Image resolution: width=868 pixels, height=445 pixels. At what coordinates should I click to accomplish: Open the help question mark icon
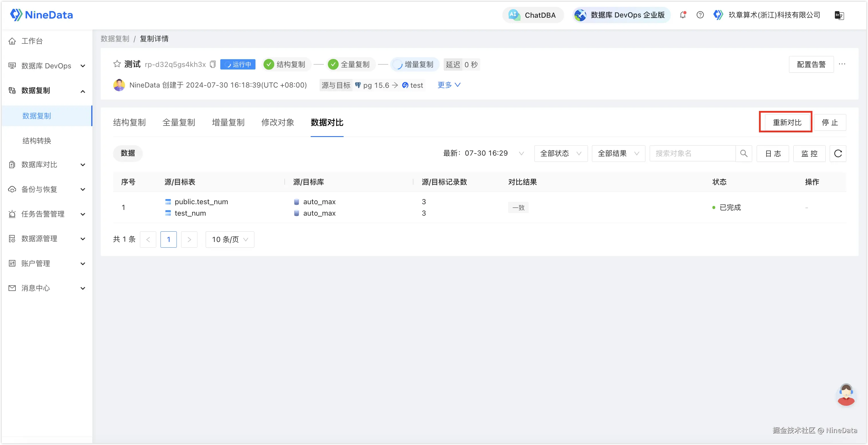[700, 15]
